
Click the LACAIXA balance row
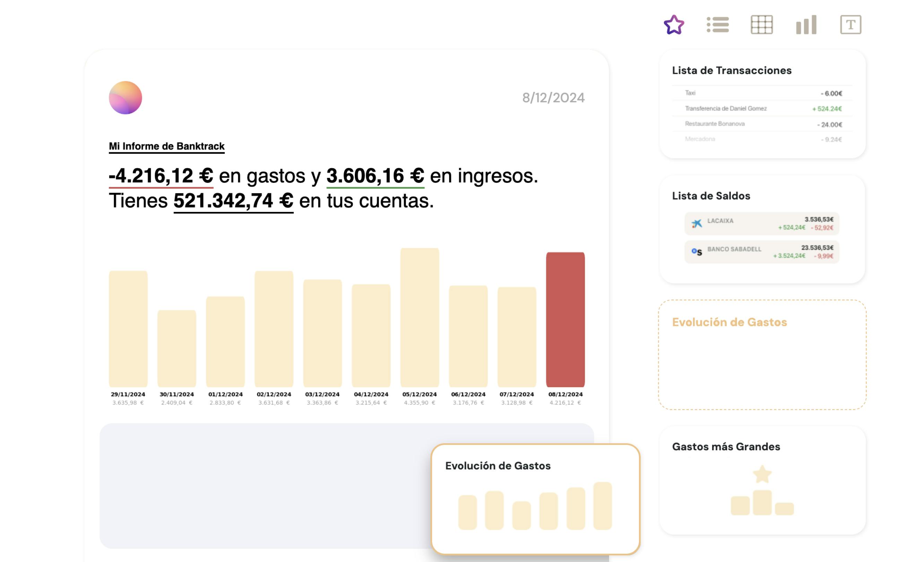coord(762,224)
